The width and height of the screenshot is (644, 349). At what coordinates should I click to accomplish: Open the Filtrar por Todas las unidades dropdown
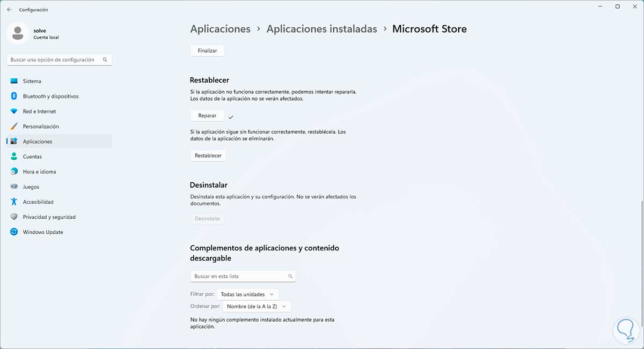click(x=248, y=294)
